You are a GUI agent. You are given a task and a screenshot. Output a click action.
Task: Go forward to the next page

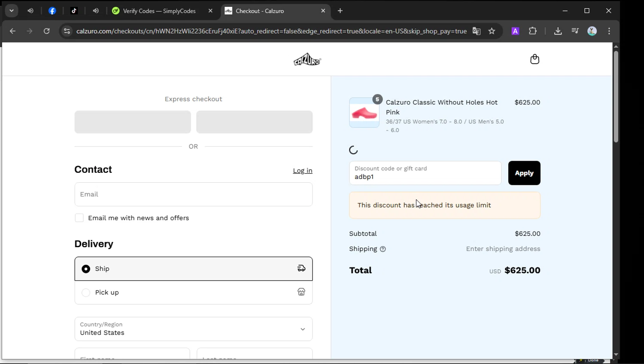29,31
